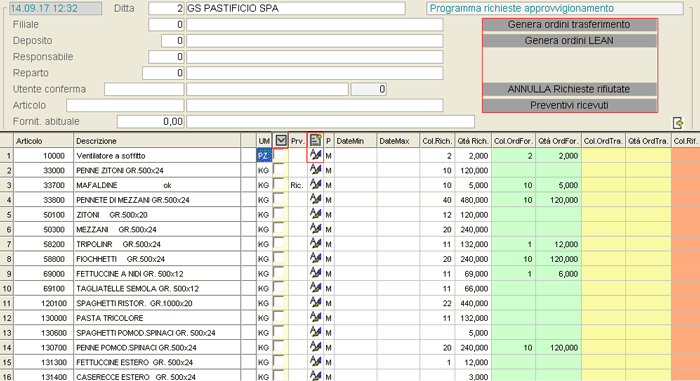
Task: Open detail icon for SPAGHETTI POMOD.SPINACI row
Action: [x=316, y=332]
